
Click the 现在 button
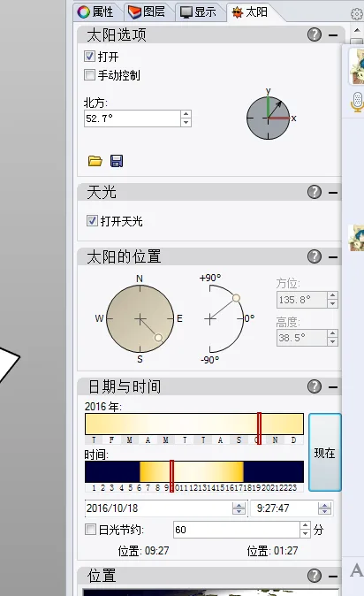(x=325, y=453)
